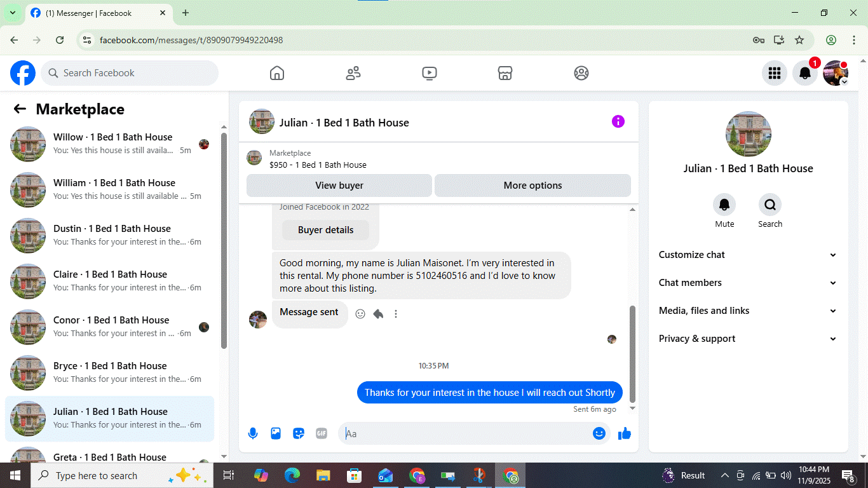
Task: Open Task View on the taskbar
Action: (x=229, y=475)
